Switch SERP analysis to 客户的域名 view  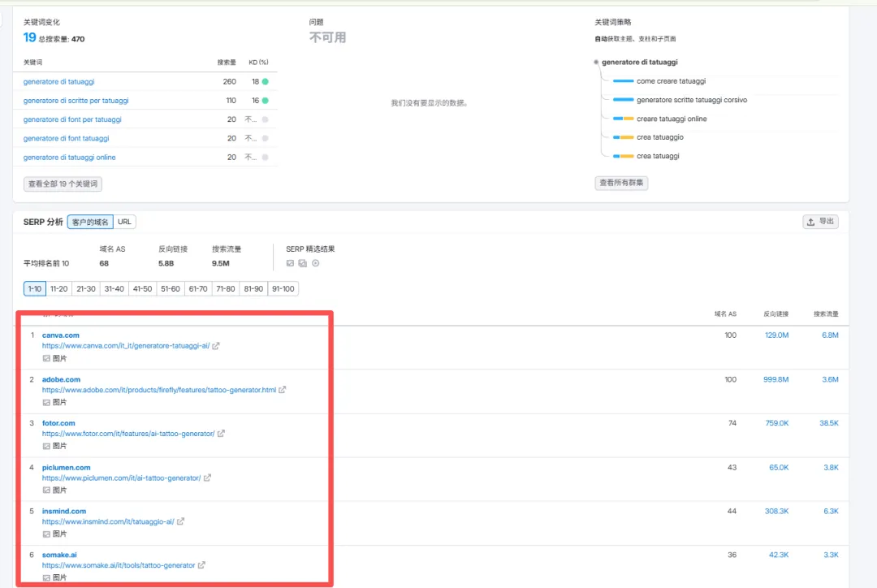pyautogui.click(x=90, y=222)
